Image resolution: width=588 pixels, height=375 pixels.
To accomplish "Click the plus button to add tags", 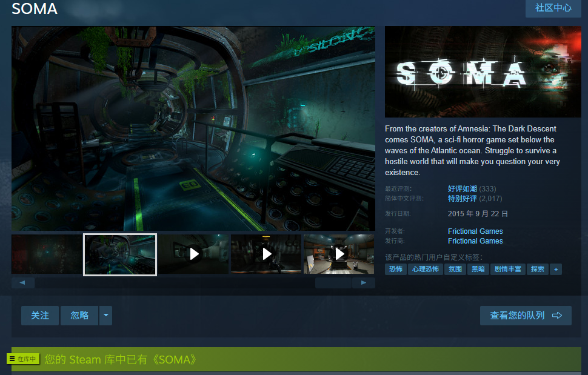I will click(556, 270).
